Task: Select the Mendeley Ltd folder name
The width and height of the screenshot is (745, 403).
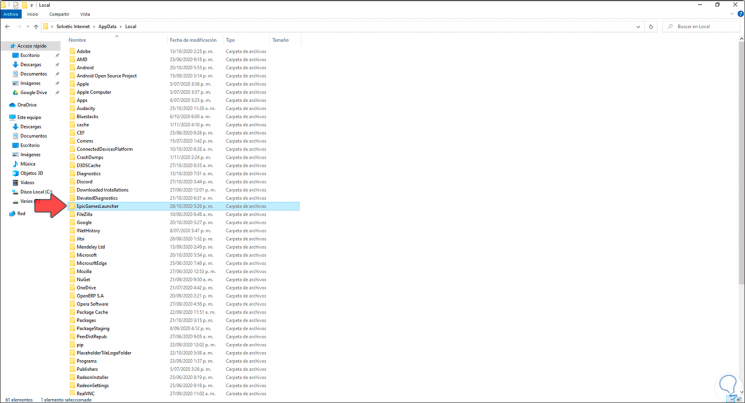Action: coord(91,247)
